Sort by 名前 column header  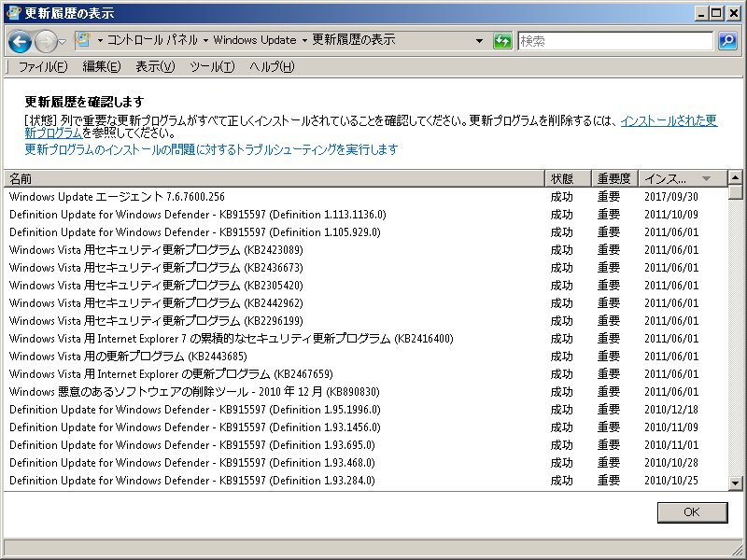point(274,178)
